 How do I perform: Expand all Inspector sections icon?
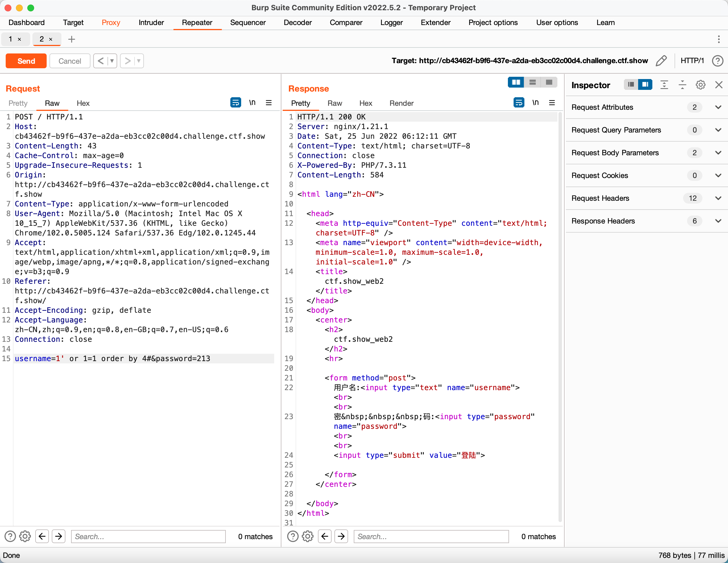pos(664,85)
